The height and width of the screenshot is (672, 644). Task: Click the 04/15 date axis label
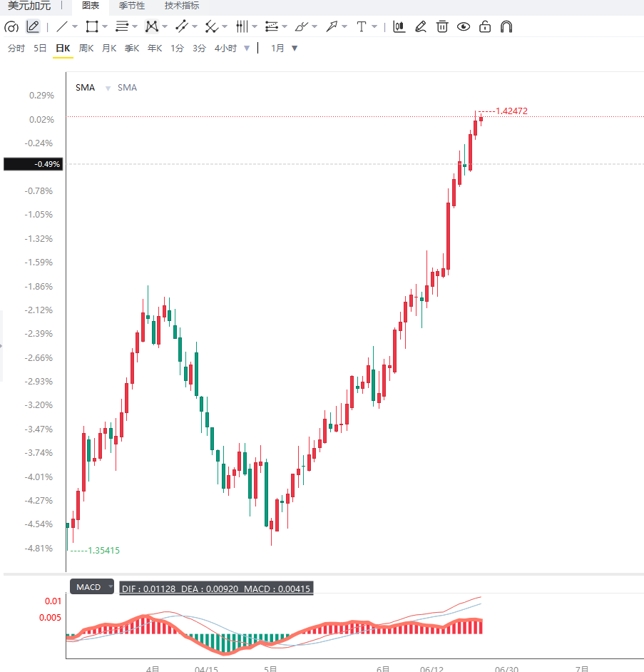coord(206,668)
